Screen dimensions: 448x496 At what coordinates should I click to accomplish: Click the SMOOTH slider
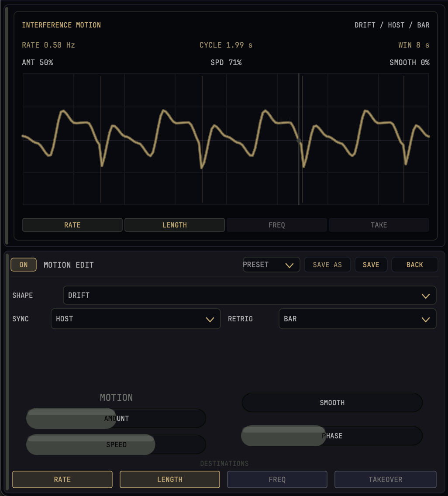point(332,403)
